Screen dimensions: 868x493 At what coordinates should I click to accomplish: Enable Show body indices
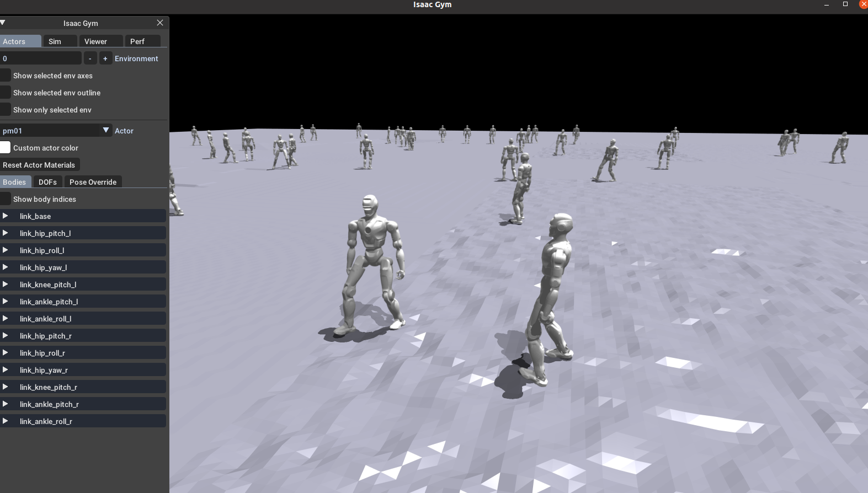[5, 199]
